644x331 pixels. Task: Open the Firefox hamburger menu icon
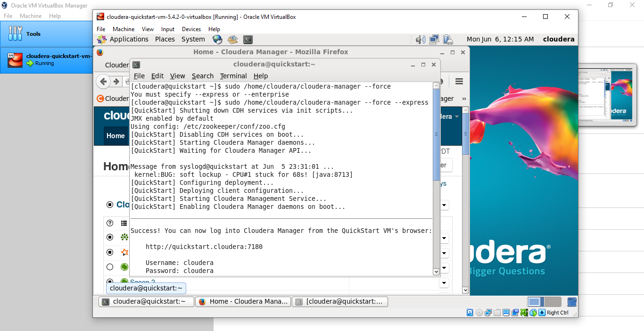pyautogui.click(x=459, y=82)
